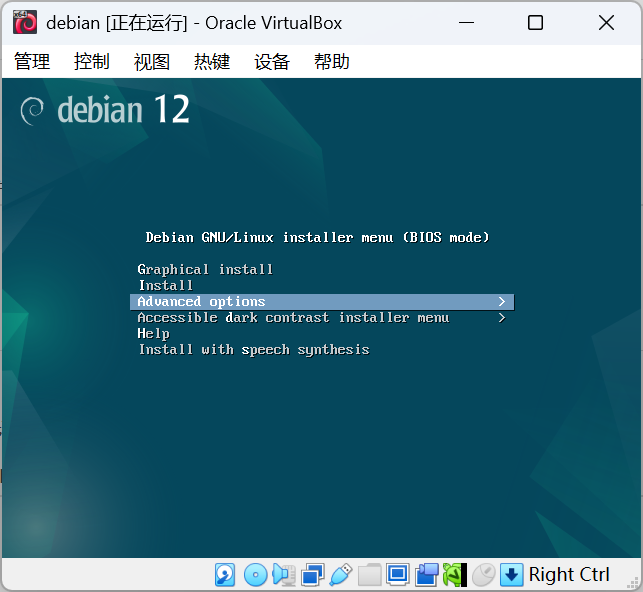643x592 pixels.
Task: Click the display monitor status icon
Action: (397, 575)
